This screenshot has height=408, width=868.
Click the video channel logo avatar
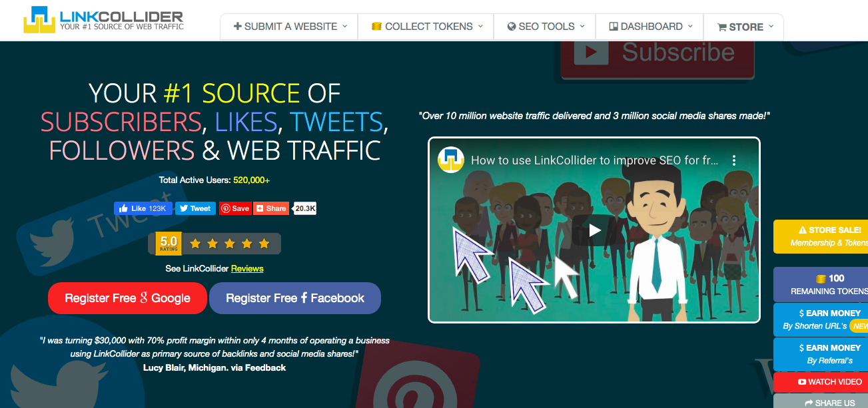[x=451, y=160]
